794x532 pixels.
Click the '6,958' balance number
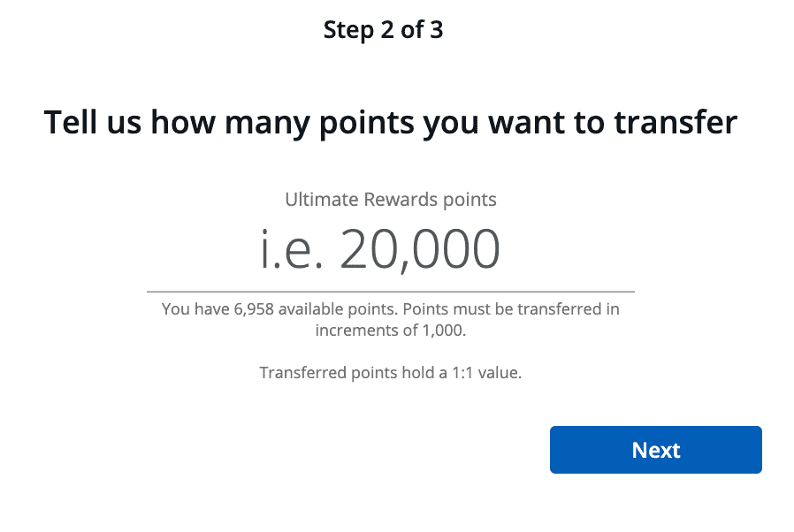[254, 308]
